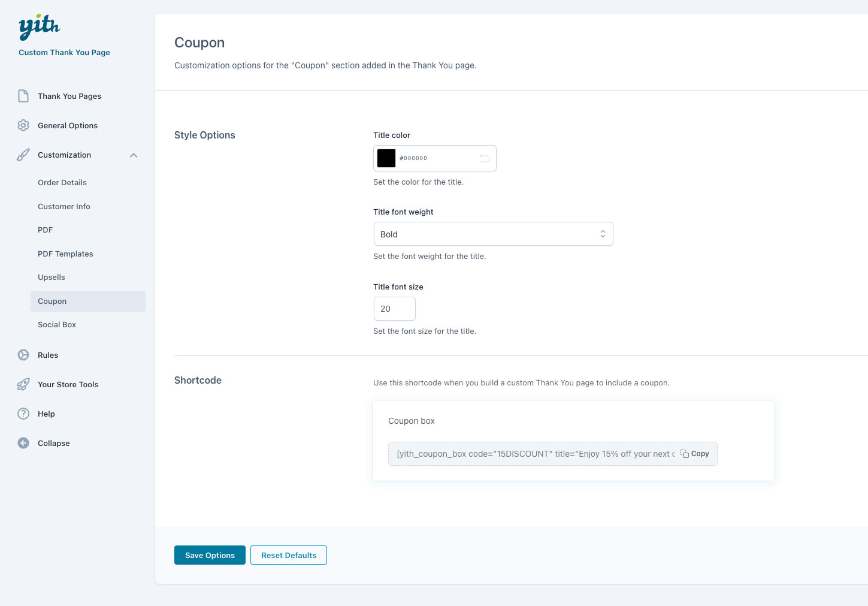The width and height of the screenshot is (868, 606).
Task: Click the General Options gear icon
Action: coord(23,125)
